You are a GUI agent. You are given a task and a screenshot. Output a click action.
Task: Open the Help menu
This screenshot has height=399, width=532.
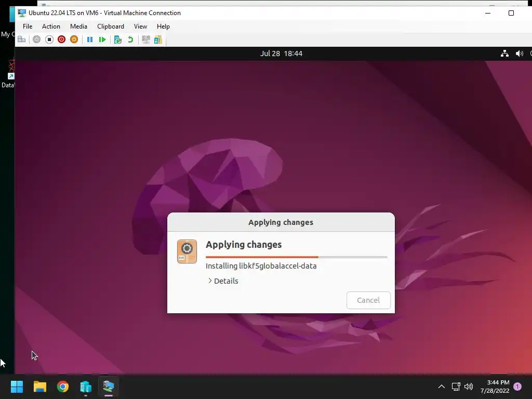tap(163, 26)
